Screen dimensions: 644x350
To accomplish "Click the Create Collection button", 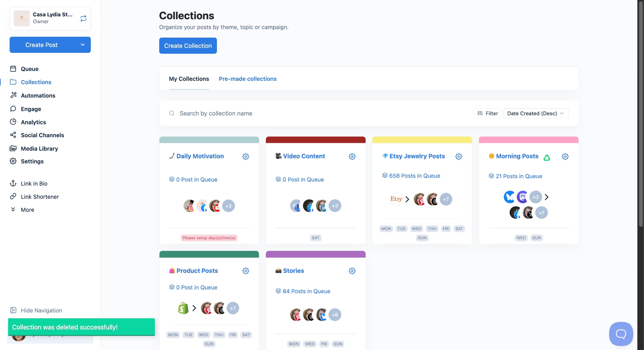I will tap(188, 46).
